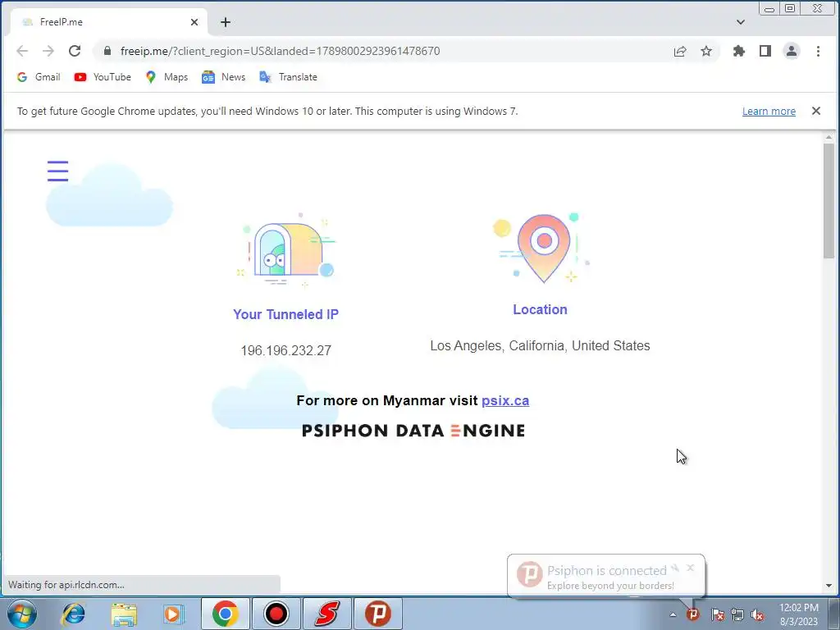
Task: Launch Internet Explorer from taskbar
Action: pos(73,614)
